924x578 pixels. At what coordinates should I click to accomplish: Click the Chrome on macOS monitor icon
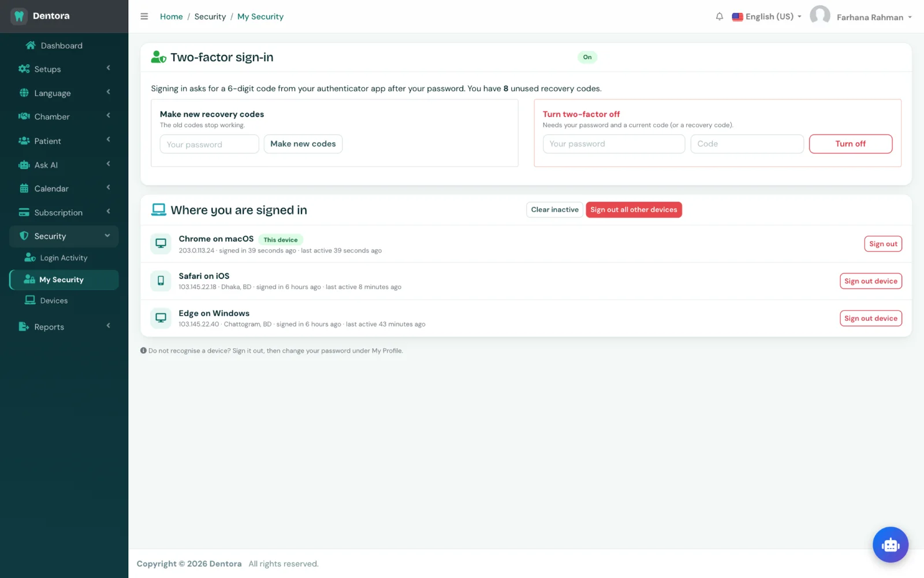pos(161,243)
